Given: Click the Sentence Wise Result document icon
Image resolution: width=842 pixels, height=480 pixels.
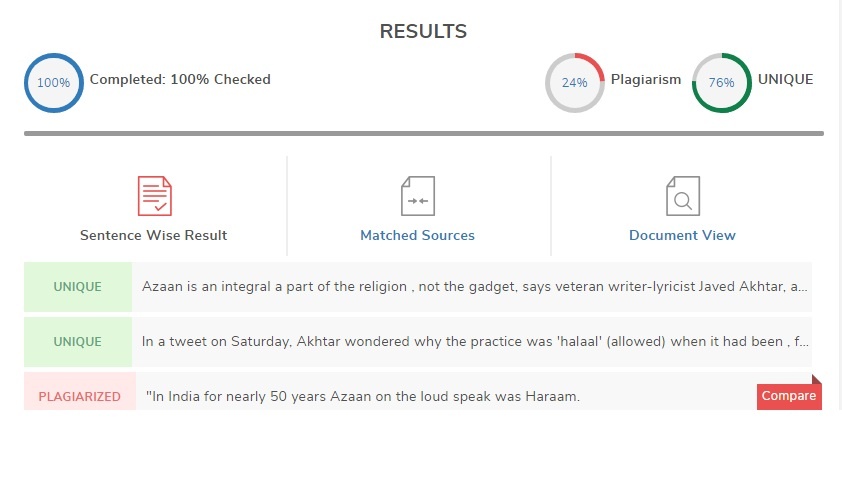Looking at the screenshot, I should pos(155,196).
